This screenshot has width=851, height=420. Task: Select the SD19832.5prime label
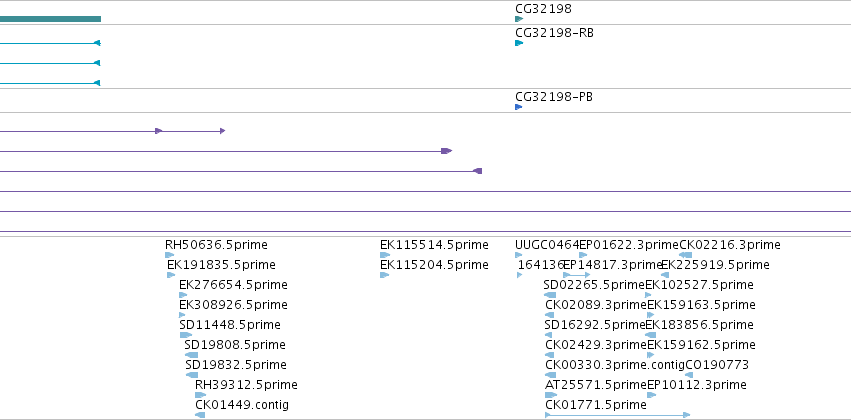[x=236, y=365]
